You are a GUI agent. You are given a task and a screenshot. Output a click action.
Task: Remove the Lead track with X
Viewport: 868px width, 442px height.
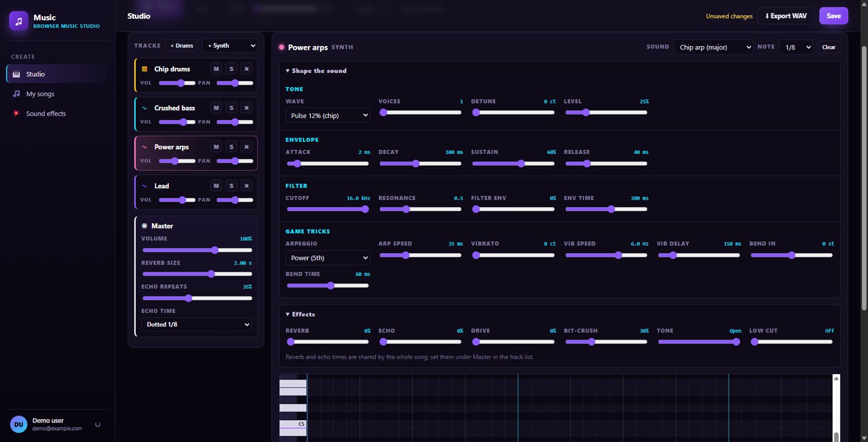246,186
